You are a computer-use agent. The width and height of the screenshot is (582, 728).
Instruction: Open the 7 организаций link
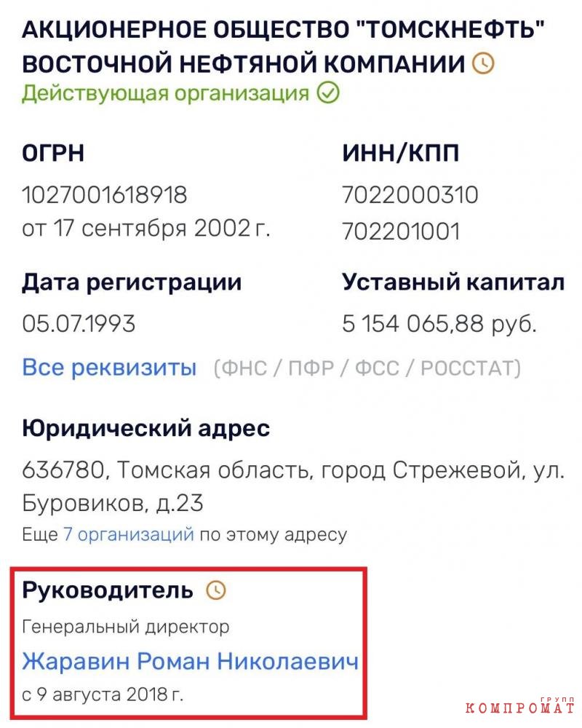[129, 534]
